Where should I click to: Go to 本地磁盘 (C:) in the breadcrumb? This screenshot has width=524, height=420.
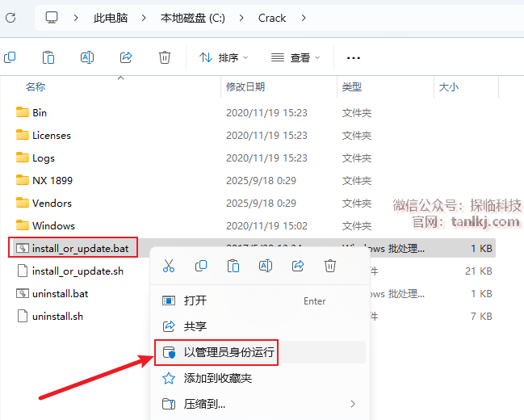point(192,18)
